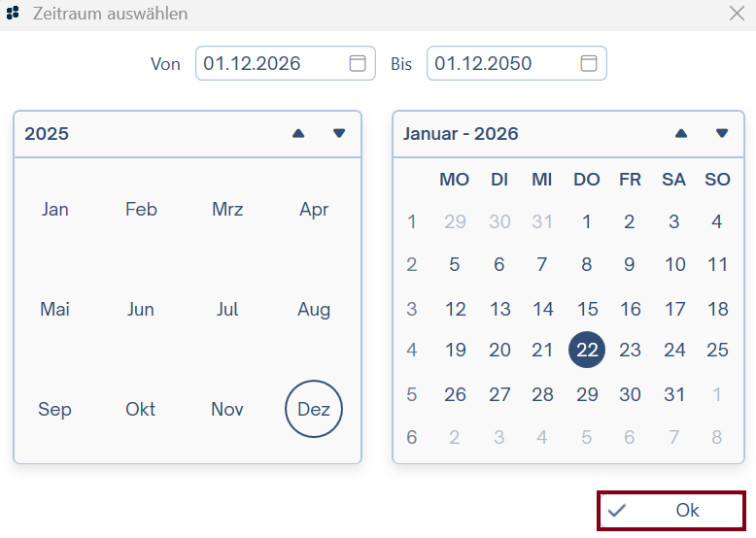Choose Aug in the month grid

[314, 309]
